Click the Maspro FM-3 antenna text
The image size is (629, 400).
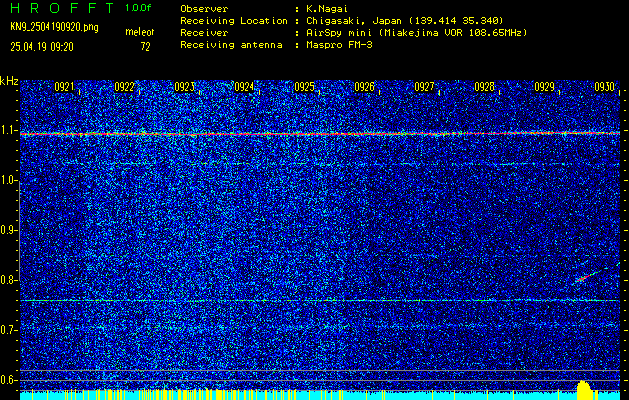(x=339, y=45)
